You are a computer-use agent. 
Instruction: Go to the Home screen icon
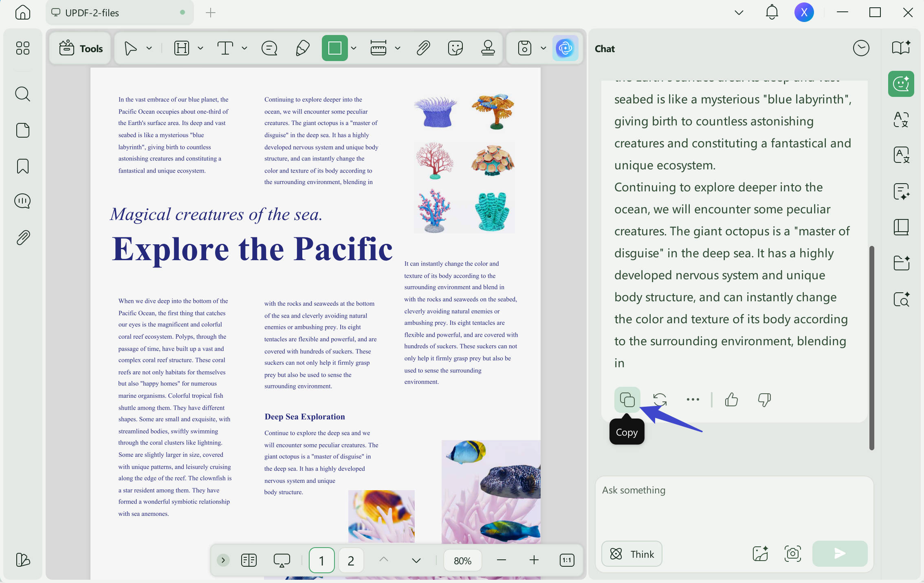23,13
